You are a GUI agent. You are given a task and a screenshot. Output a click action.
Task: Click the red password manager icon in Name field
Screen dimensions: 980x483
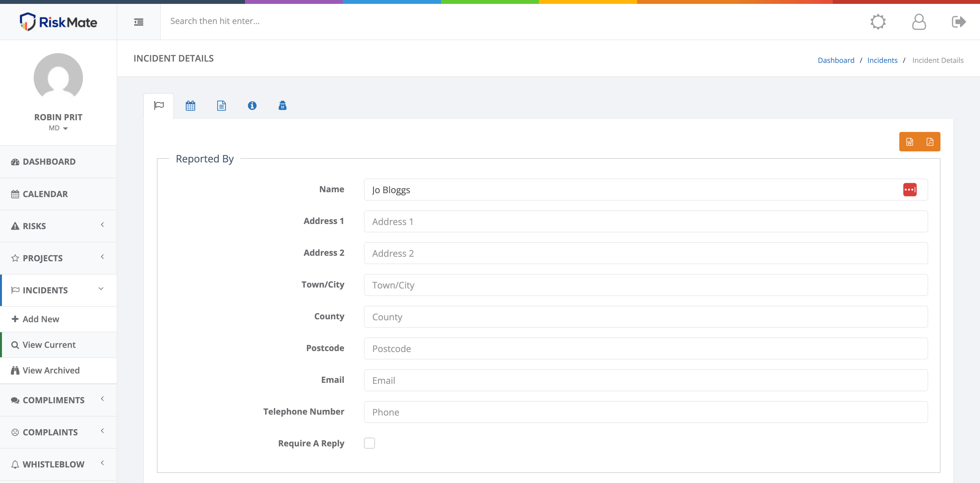tap(910, 190)
